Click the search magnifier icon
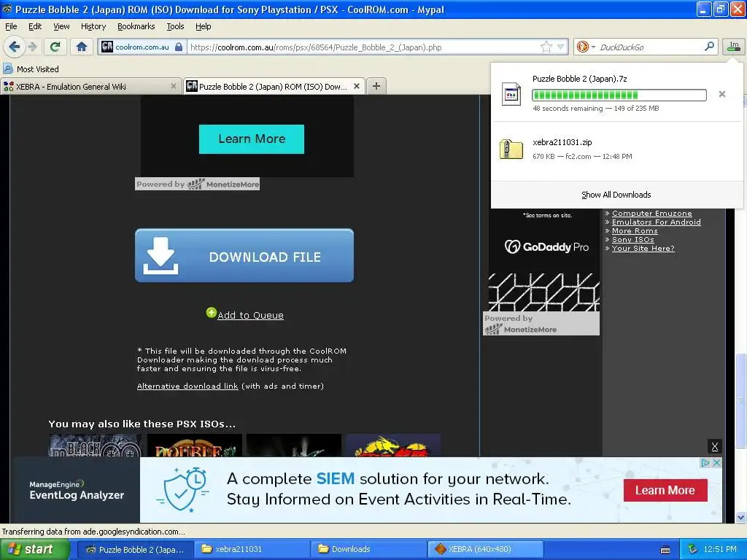The height and width of the screenshot is (560, 747). tap(709, 47)
